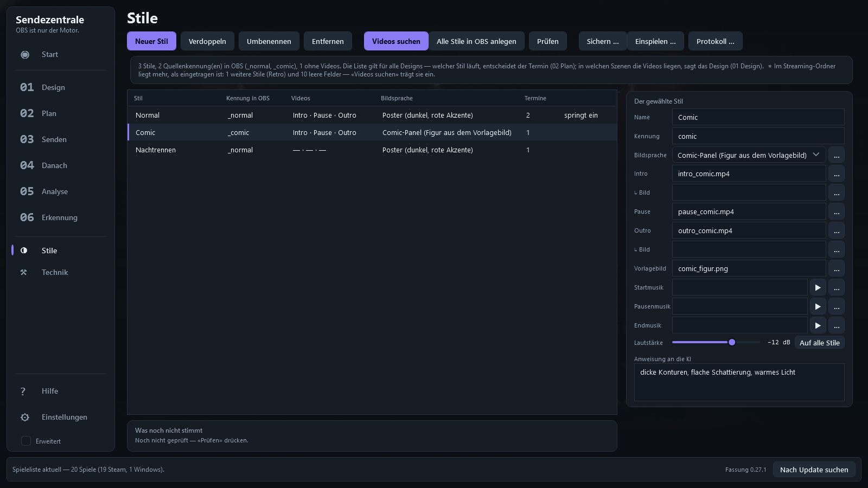Image resolution: width=868 pixels, height=488 pixels.
Task: Open the Sichern dialog
Action: [x=602, y=41]
